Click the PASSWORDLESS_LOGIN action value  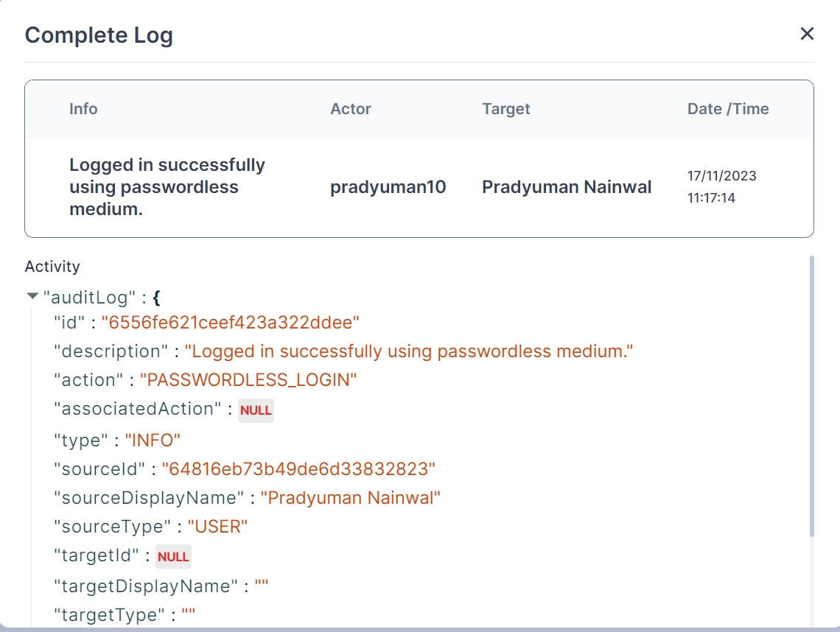tap(248, 380)
